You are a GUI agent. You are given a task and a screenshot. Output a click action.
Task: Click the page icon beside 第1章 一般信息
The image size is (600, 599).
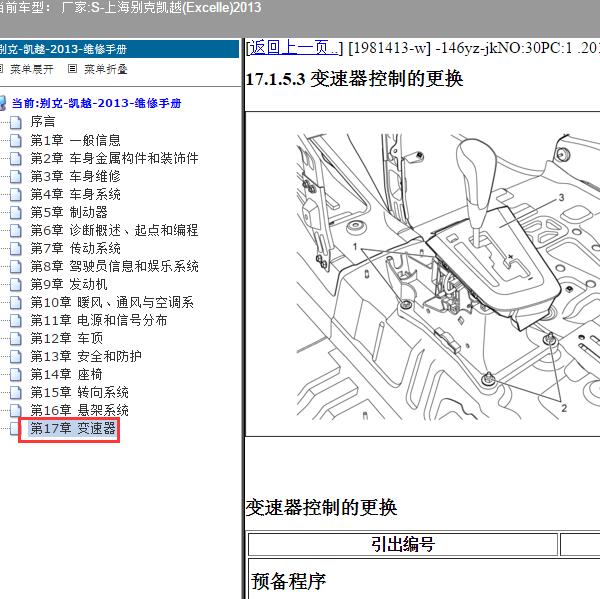pyautogui.click(x=16, y=140)
